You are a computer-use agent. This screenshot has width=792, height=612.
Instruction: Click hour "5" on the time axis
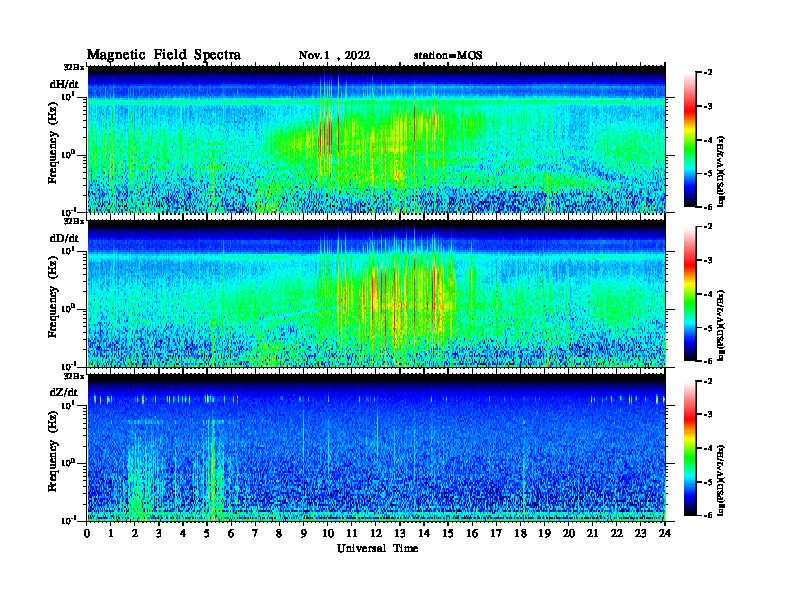point(207,533)
